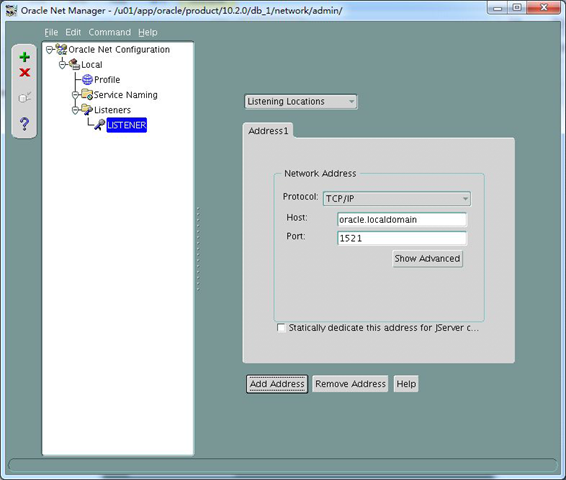Click the red X Delete icon

pos(25,73)
